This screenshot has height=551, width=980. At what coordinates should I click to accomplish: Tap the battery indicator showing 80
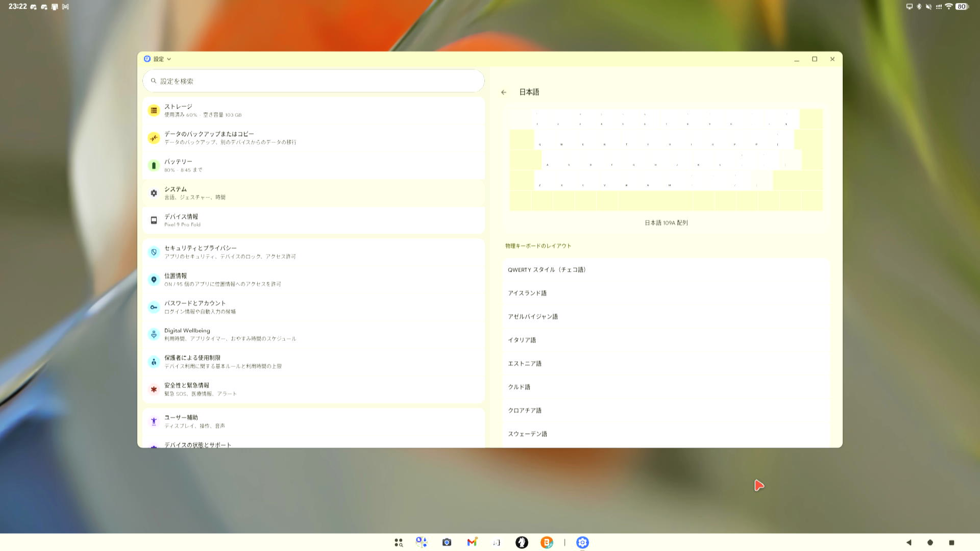[x=963, y=7]
